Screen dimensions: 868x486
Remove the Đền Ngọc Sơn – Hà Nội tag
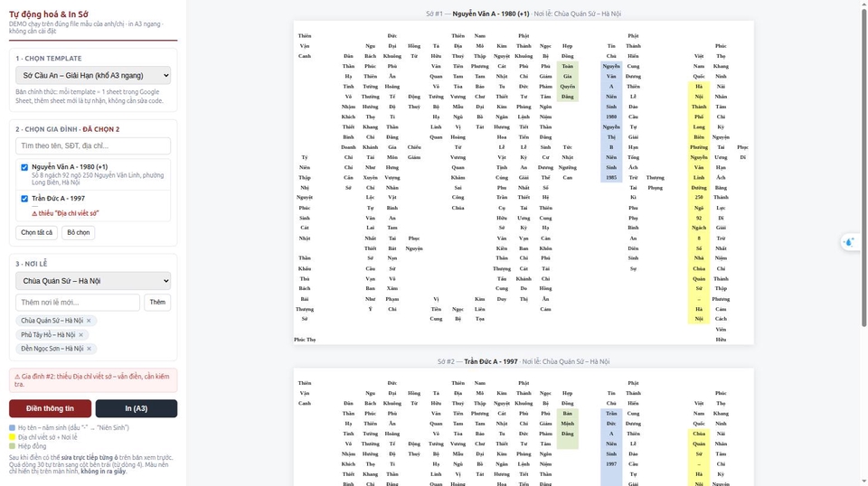pyautogui.click(x=90, y=349)
